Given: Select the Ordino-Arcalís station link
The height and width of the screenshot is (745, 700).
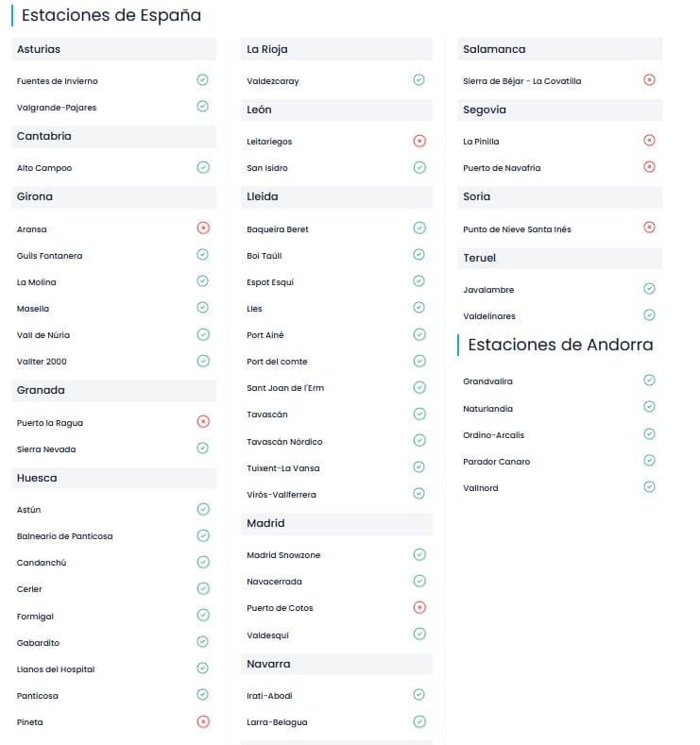Looking at the screenshot, I should [x=493, y=435].
